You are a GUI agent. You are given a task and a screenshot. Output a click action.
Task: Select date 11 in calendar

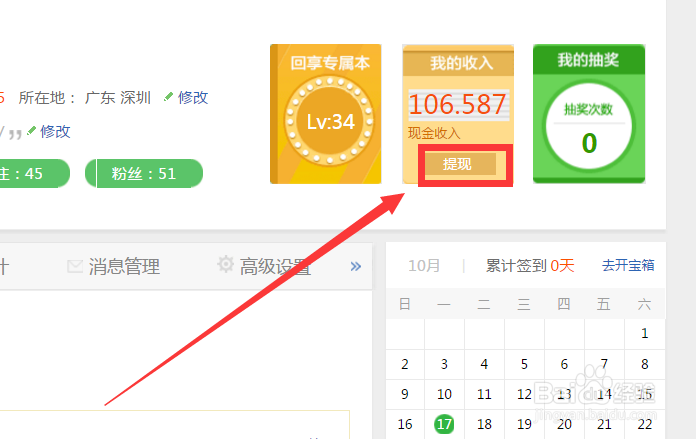pos(484,394)
